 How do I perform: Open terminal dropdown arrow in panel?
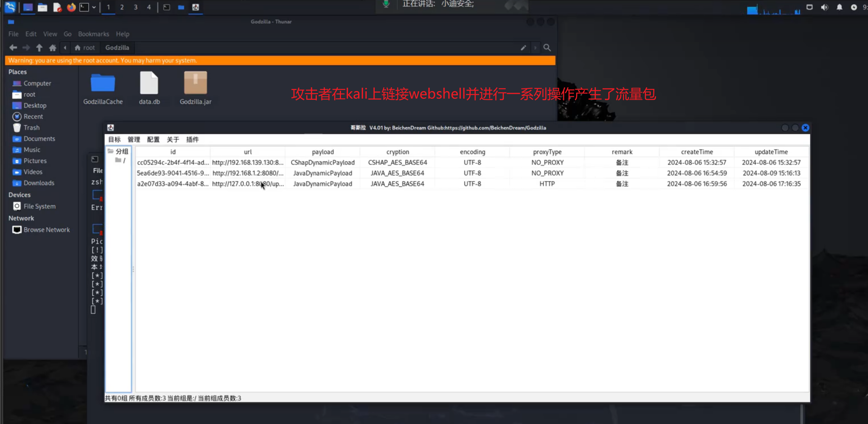[94, 7]
